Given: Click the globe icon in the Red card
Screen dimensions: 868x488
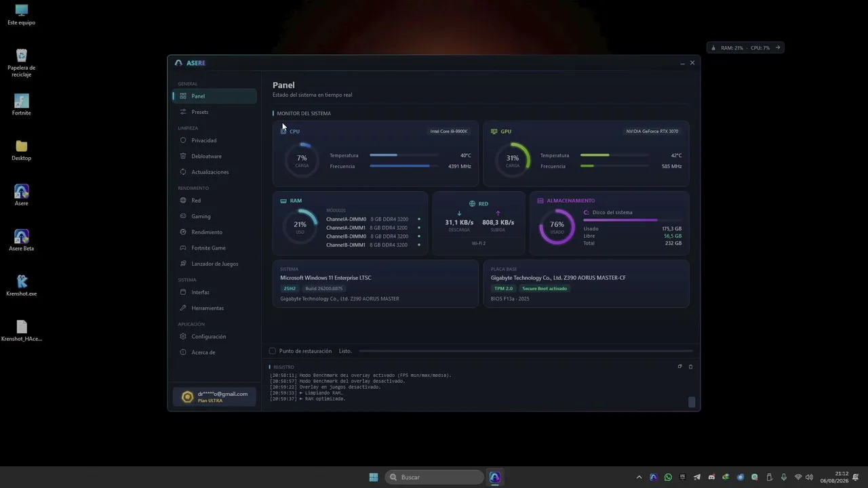Looking at the screenshot, I should pos(472,203).
